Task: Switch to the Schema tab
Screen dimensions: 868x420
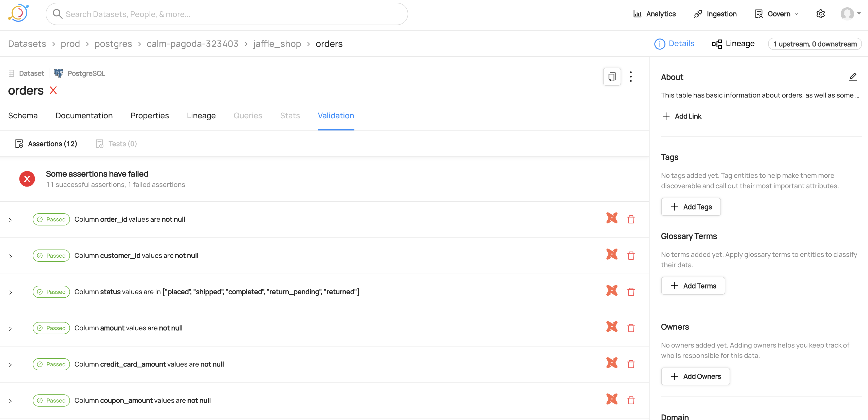Action: (x=23, y=116)
